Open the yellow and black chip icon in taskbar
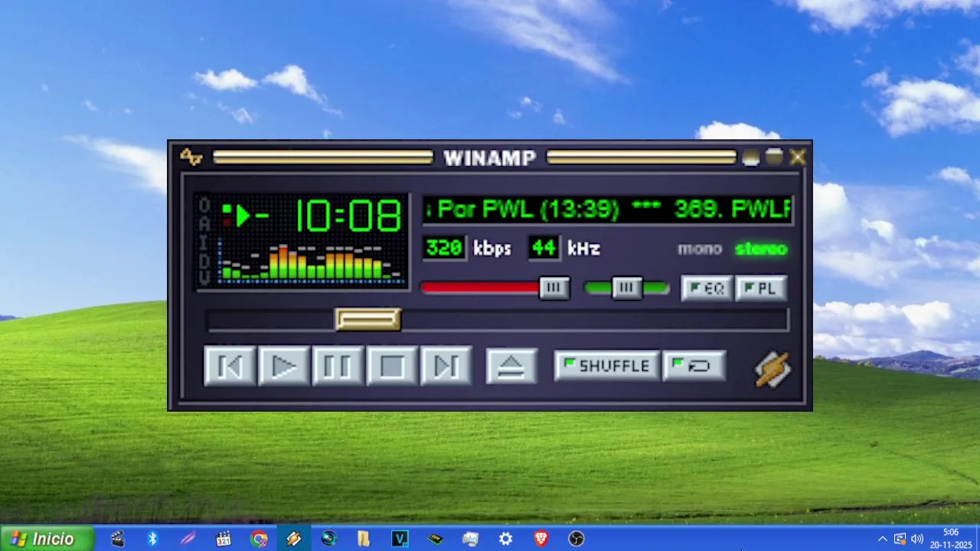 (435, 539)
